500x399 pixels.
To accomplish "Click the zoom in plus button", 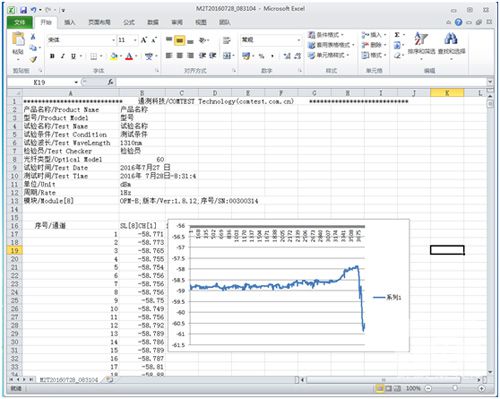I will click(x=481, y=388).
